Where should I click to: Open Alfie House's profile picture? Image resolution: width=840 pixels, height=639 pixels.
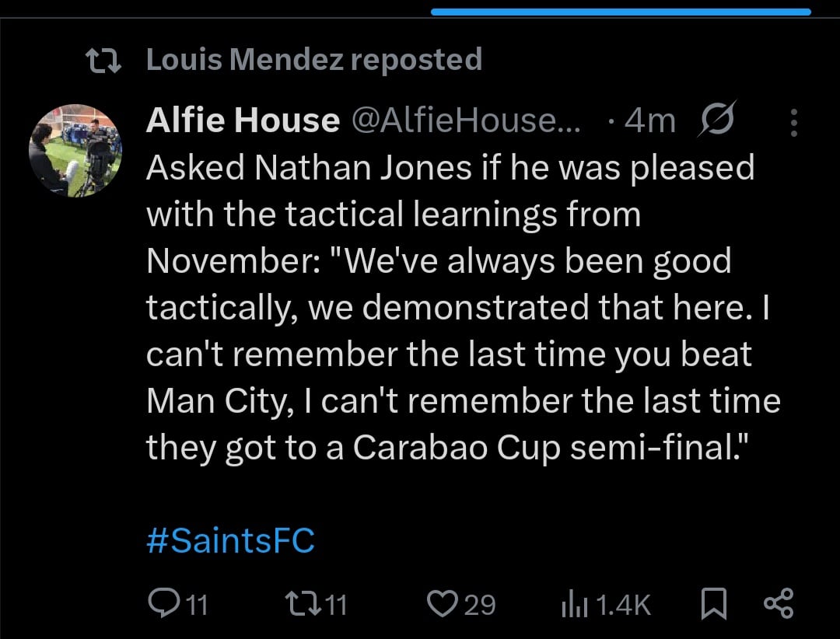[x=75, y=150]
